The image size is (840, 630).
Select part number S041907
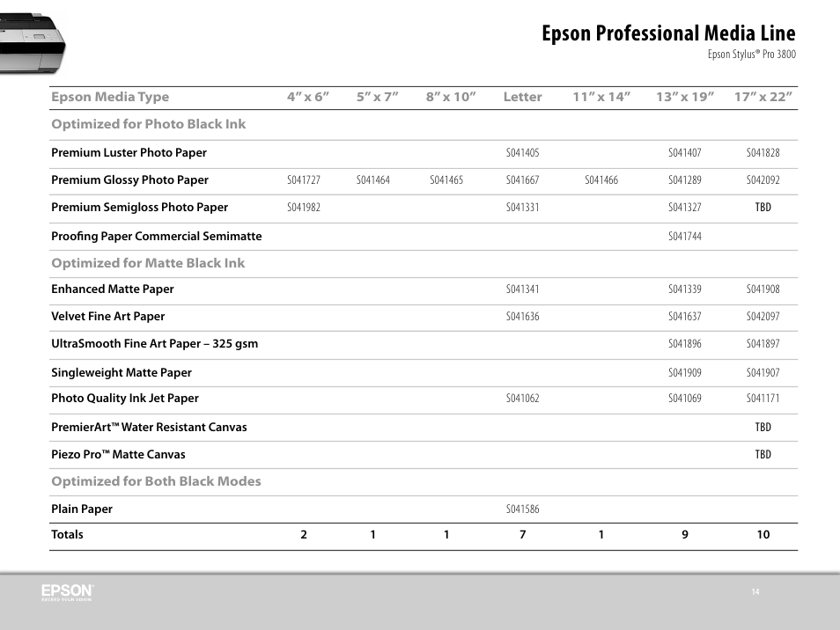763,372
